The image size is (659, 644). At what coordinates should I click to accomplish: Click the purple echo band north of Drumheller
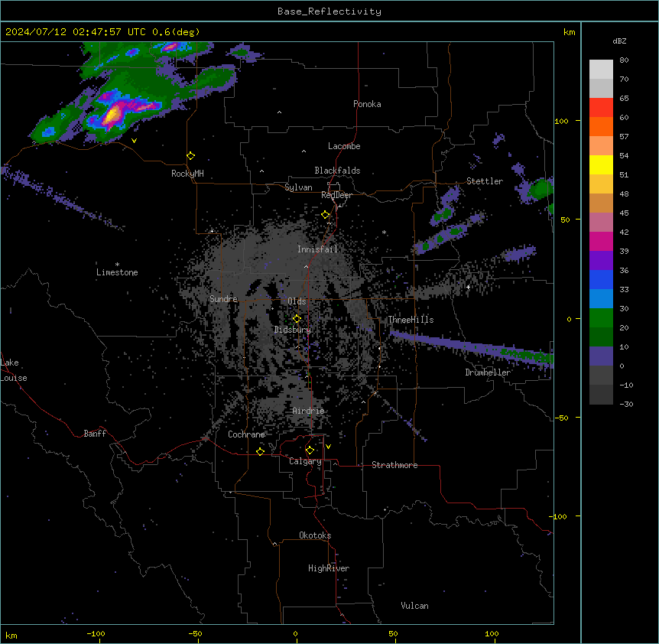[x=471, y=347]
